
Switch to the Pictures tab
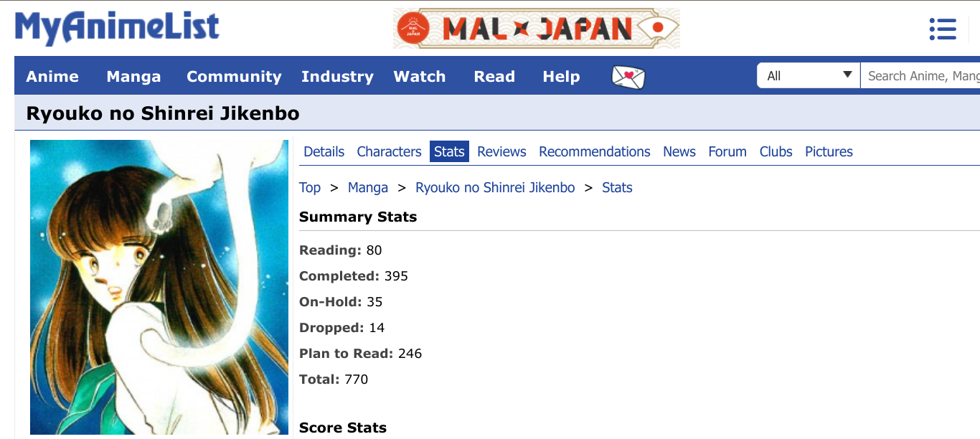829,151
